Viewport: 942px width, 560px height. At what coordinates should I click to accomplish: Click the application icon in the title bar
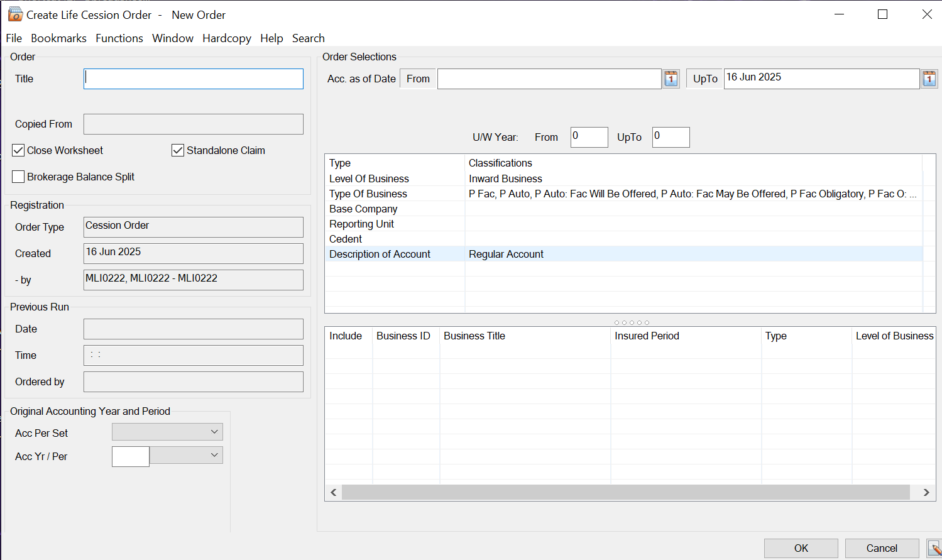(x=14, y=14)
